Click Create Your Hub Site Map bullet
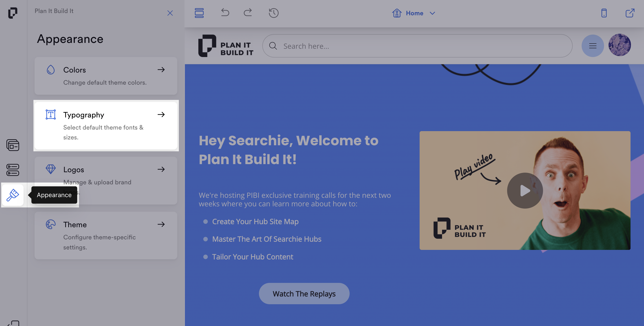 tap(255, 221)
